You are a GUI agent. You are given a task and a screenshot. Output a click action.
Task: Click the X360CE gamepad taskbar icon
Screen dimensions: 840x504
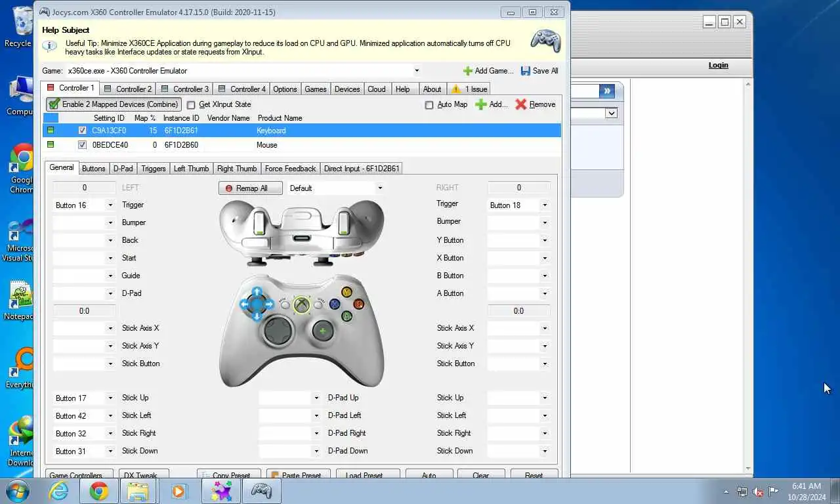261,491
